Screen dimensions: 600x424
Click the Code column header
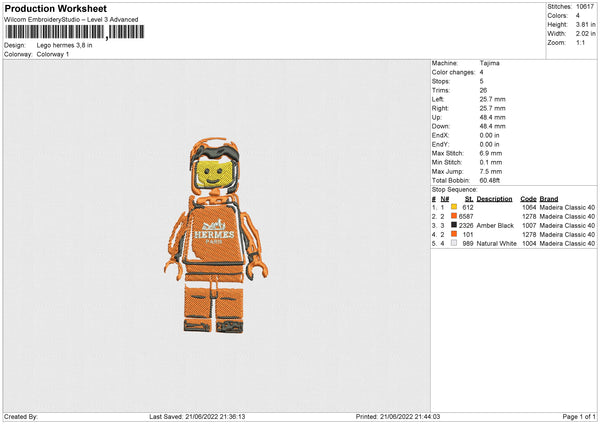[528, 199]
